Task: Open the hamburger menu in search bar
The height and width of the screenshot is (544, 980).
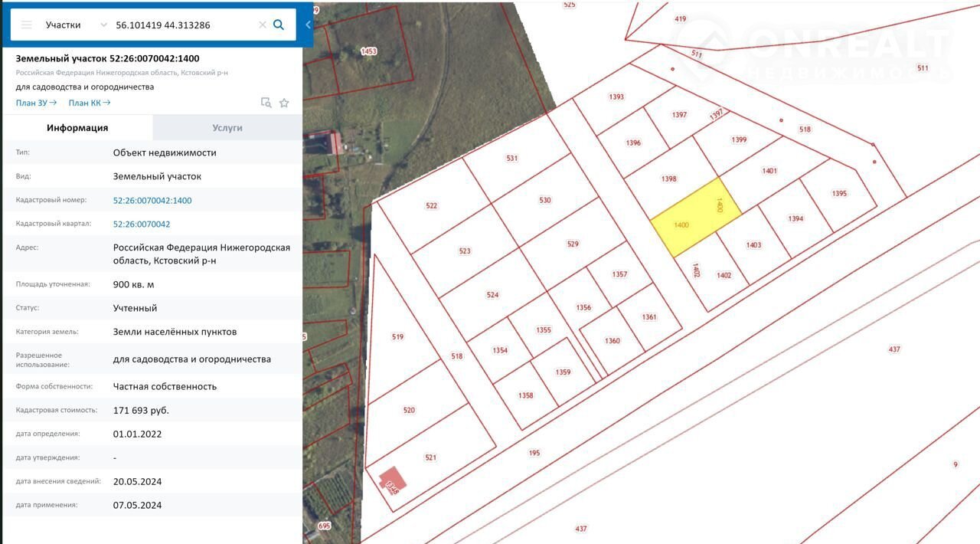Action: point(27,25)
